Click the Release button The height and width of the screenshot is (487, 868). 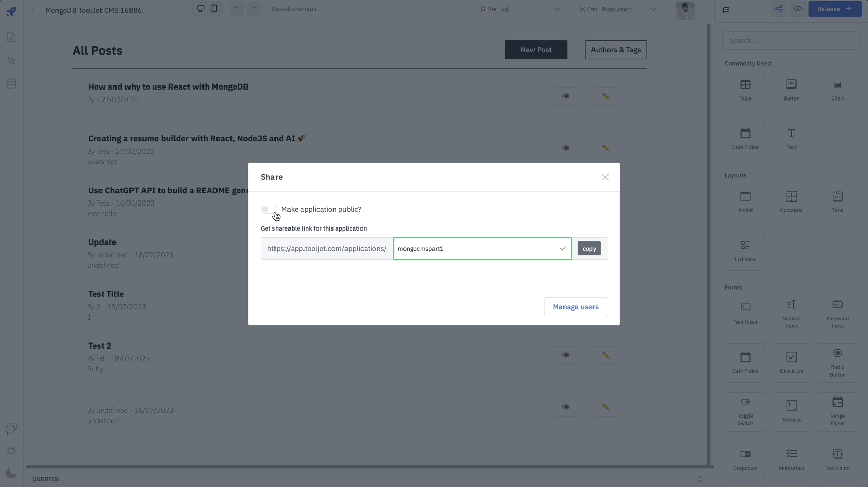point(834,9)
